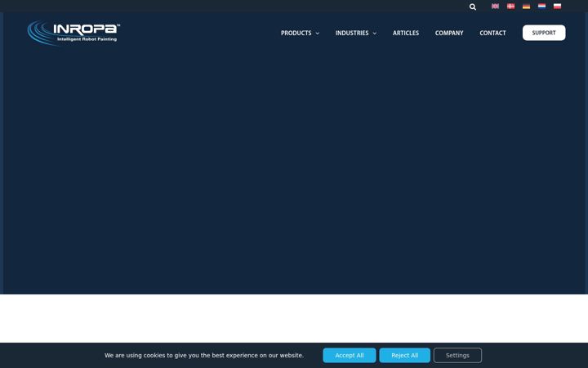
Task: Navigate to the Contact page
Action: tap(492, 33)
